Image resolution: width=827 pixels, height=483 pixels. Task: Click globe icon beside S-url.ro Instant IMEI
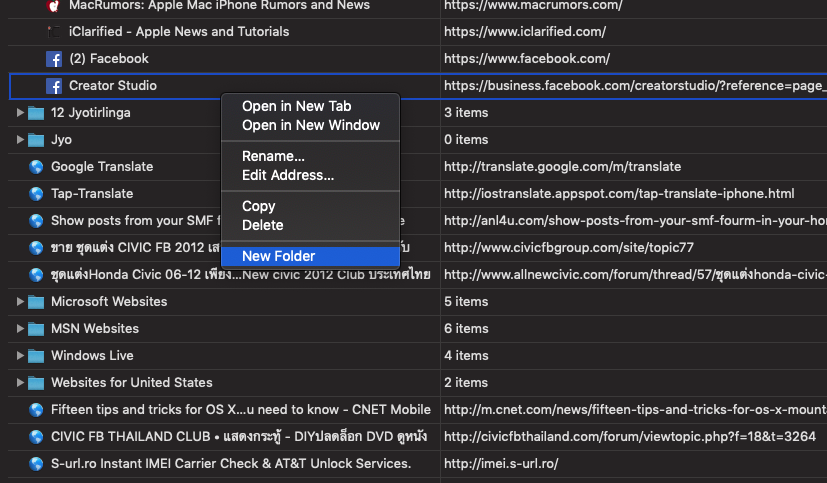pos(36,463)
